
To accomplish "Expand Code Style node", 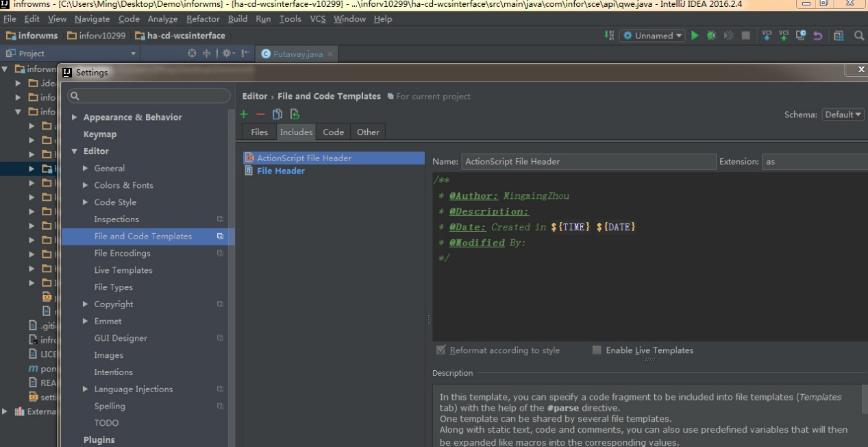I will pos(86,202).
